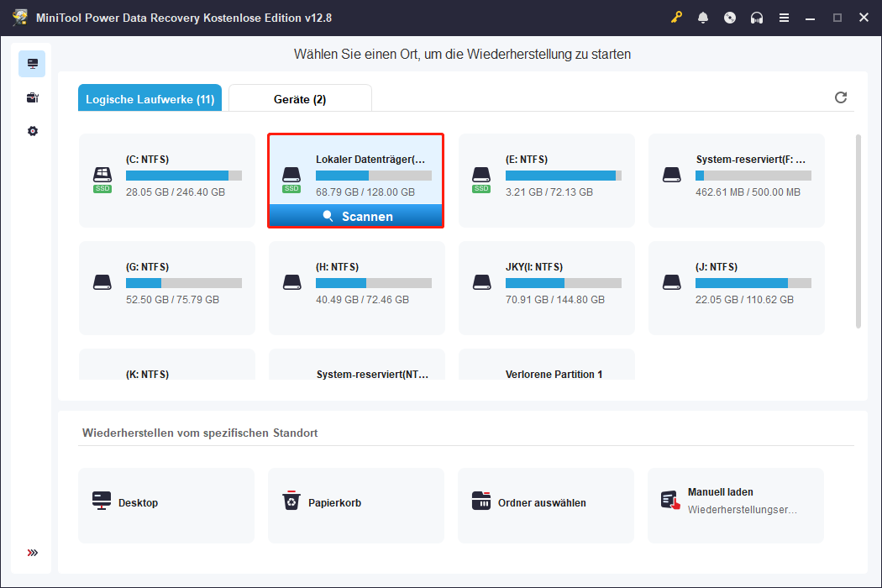Open the utilities toolbox sidebar icon
This screenshot has height=588, width=882.
[32, 97]
